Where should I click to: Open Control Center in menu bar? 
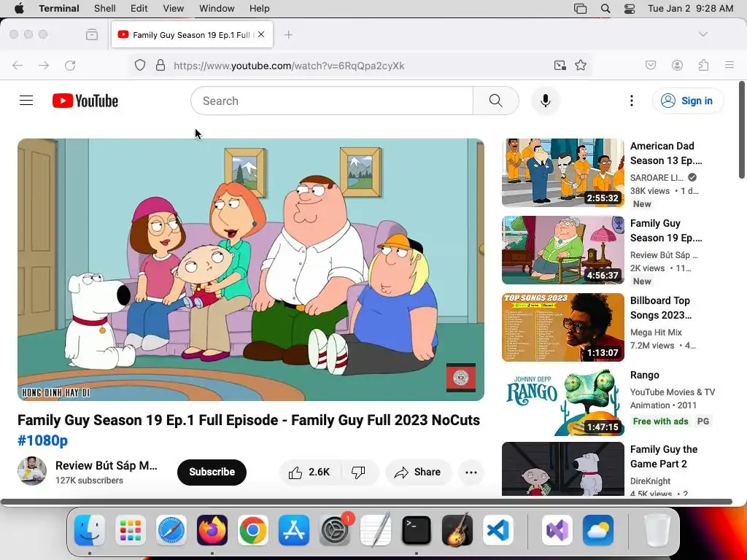[x=630, y=9]
